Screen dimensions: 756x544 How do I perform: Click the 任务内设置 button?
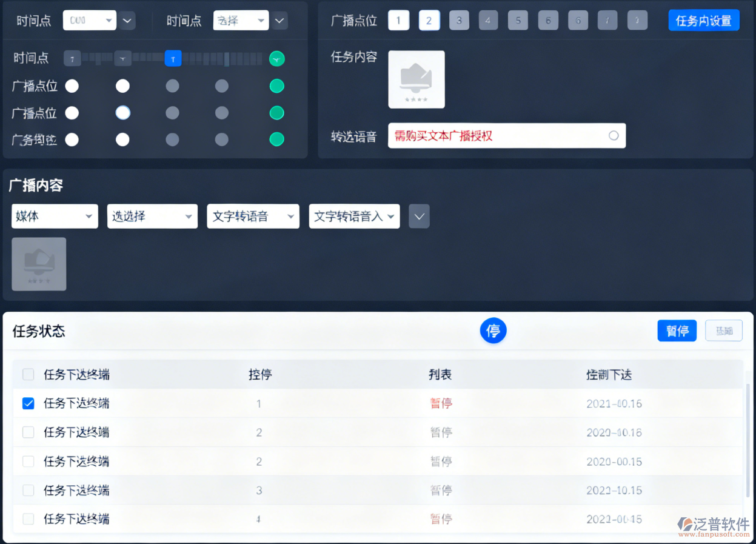(x=703, y=20)
